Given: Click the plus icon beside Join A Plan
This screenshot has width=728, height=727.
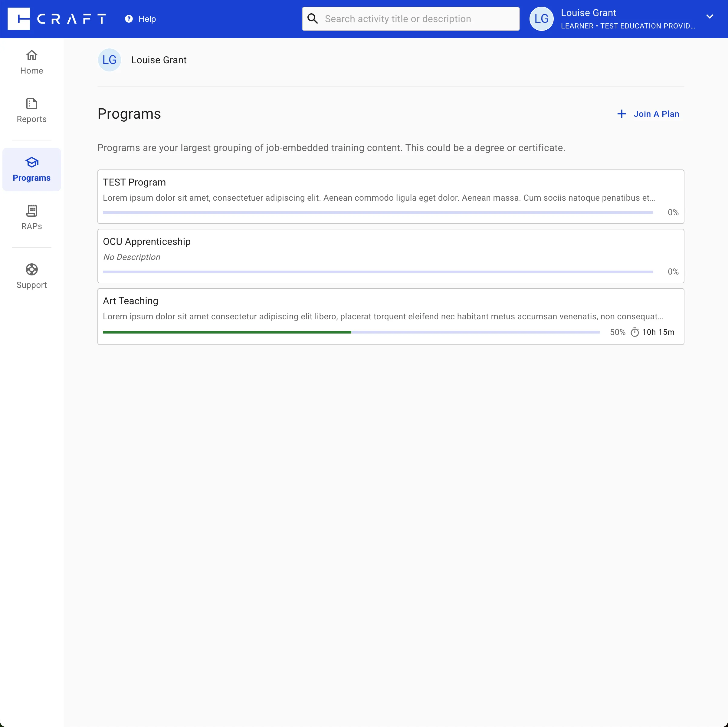Looking at the screenshot, I should click(621, 114).
